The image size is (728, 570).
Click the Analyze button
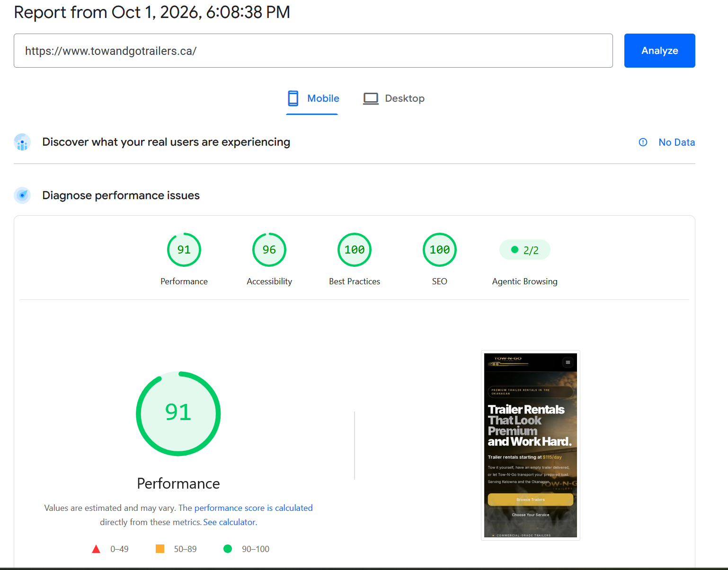click(x=659, y=51)
